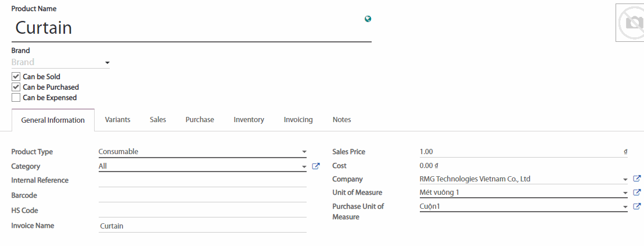
Task: Expand the Category dropdown arrow
Action: [x=304, y=167]
